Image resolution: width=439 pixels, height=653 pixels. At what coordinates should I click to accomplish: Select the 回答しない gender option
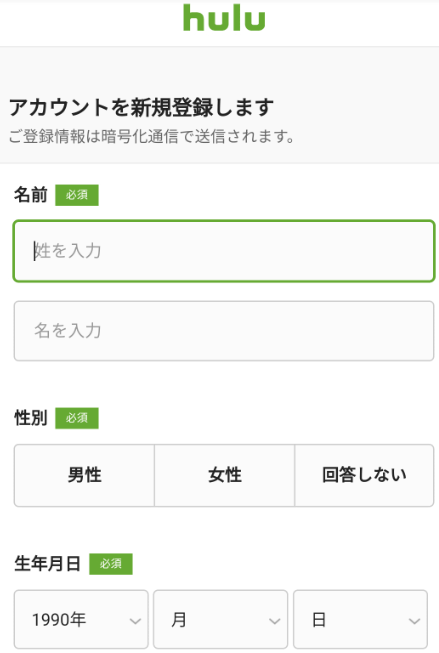[x=364, y=475]
